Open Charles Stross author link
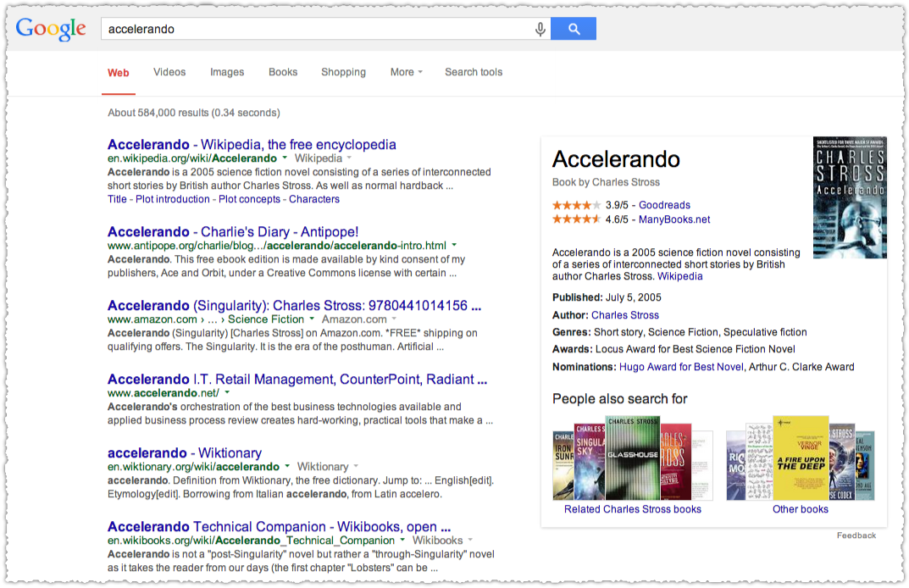Screen dimensions: 909x588 tap(625, 315)
